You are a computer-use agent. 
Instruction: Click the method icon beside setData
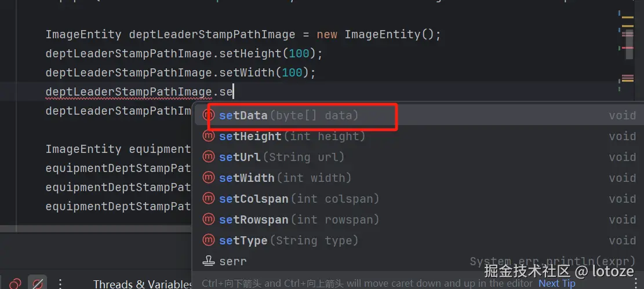(x=208, y=115)
